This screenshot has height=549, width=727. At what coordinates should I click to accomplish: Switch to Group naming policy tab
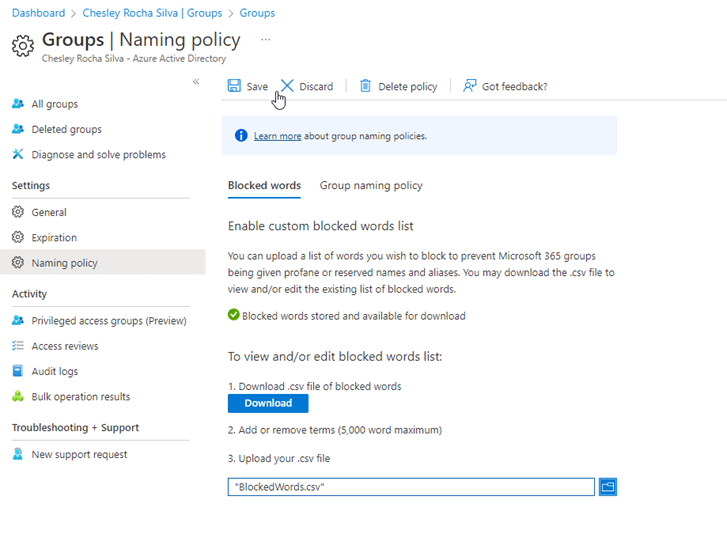[371, 185]
